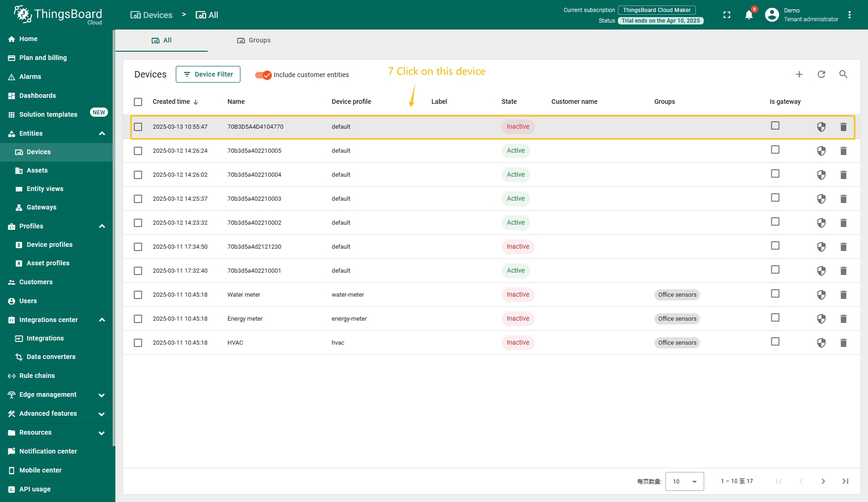The height and width of the screenshot is (502, 868).
Task: Click the add device plus icon
Action: tap(799, 74)
